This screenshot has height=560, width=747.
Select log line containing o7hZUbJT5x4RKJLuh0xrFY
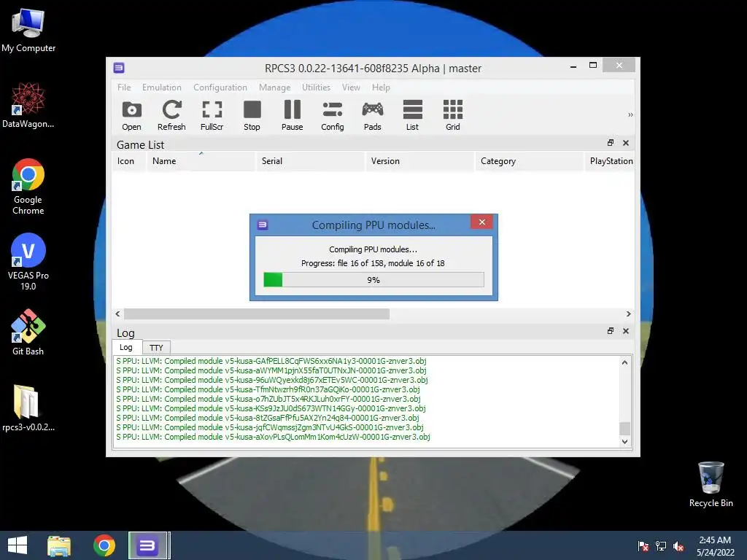coord(268,399)
